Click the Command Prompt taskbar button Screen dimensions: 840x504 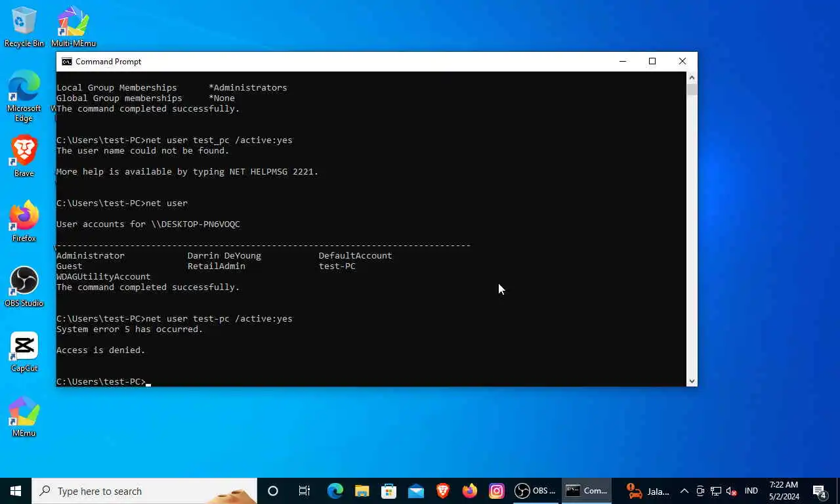click(x=587, y=491)
